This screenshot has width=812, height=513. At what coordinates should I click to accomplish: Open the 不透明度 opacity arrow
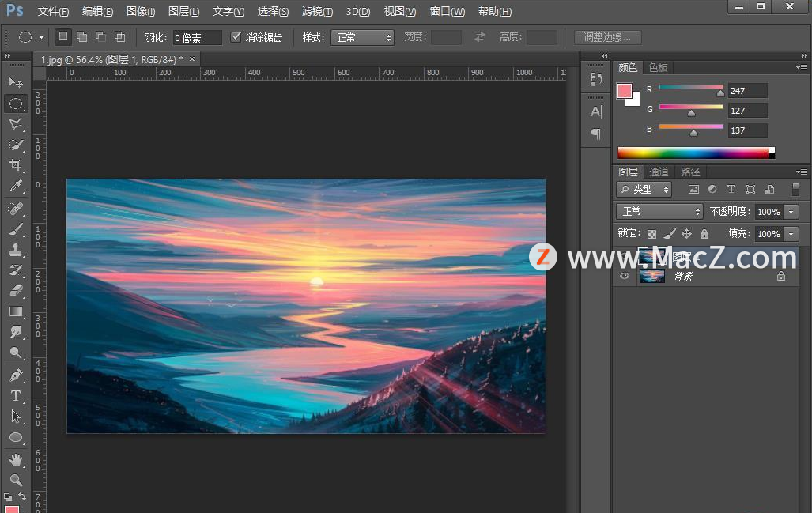coord(791,212)
